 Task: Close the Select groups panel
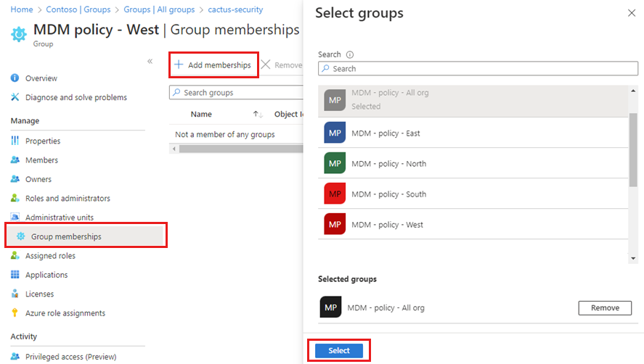click(x=630, y=13)
